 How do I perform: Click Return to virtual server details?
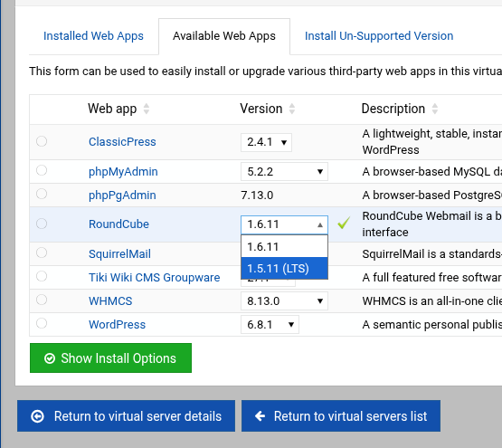[126, 416]
